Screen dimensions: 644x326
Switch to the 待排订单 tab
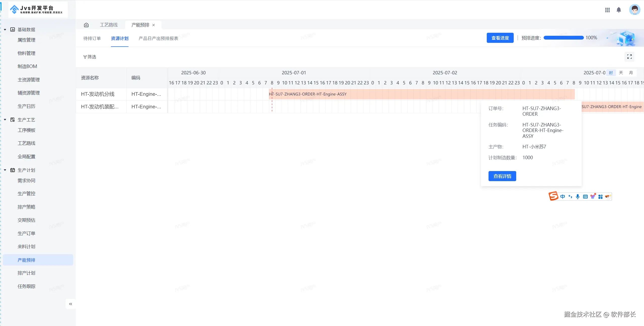[92, 38]
